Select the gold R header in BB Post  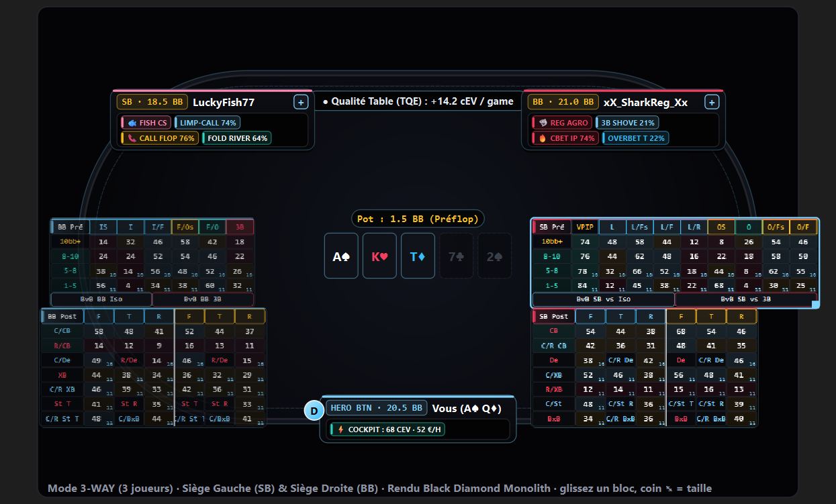click(249, 316)
